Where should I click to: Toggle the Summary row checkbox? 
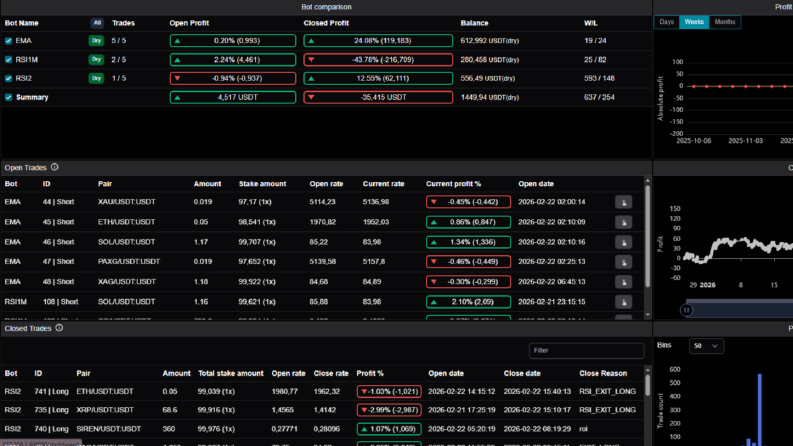coord(9,97)
